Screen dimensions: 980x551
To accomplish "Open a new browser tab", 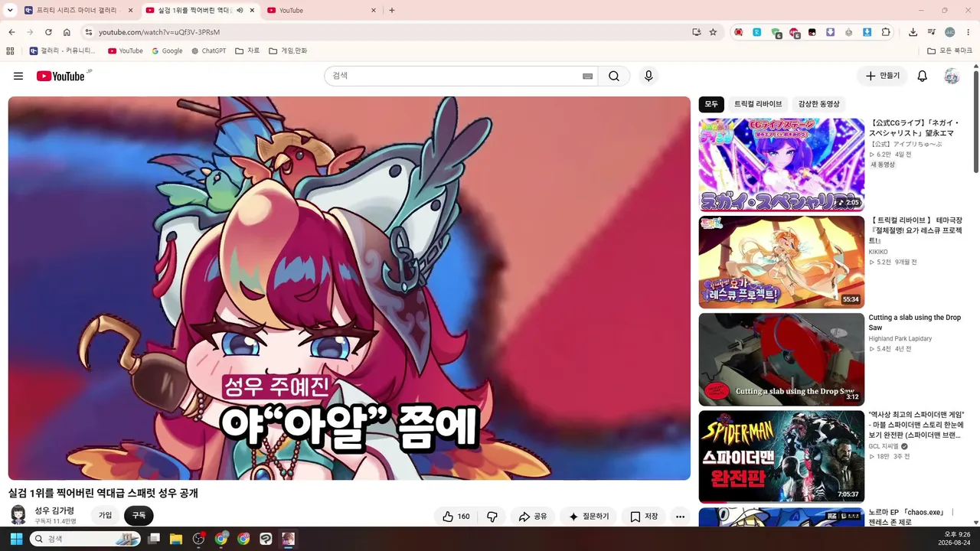I will click(392, 10).
